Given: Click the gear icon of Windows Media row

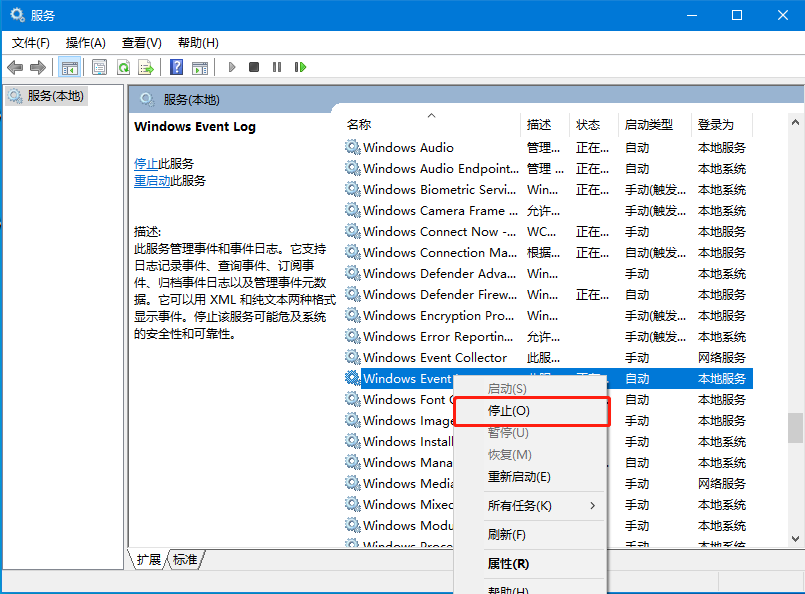Looking at the screenshot, I should pyautogui.click(x=352, y=483).
